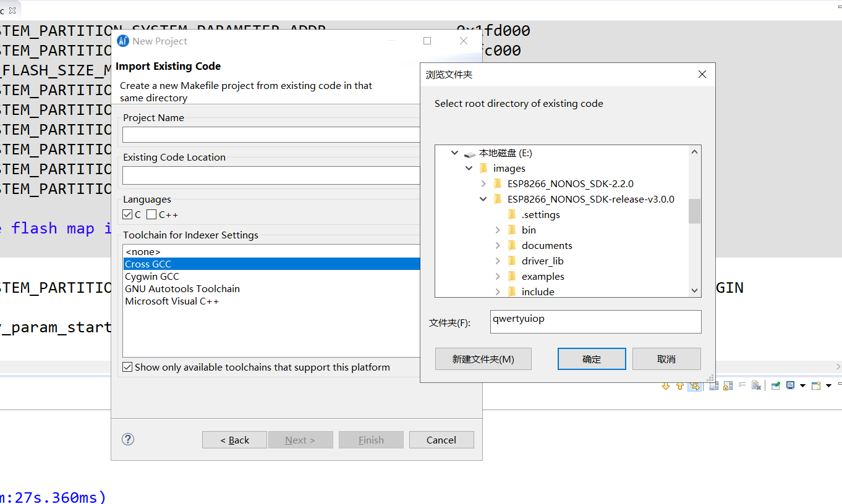Viewport: 842px width, 504px height.
Task: Expand the driver_lib folder node
Action: pyautogui.click(x=498, y=261)
